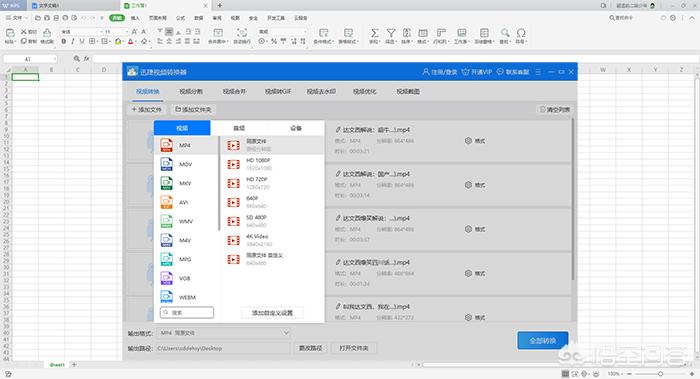
Task: Select the Audio tab in format popup
Action: (239, 128)
